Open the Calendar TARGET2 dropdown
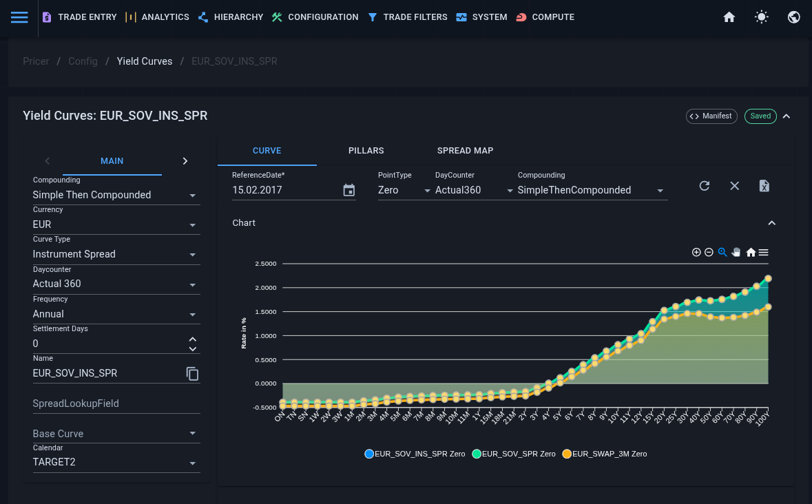The image size is (812, 504). [x=116, y=462]
